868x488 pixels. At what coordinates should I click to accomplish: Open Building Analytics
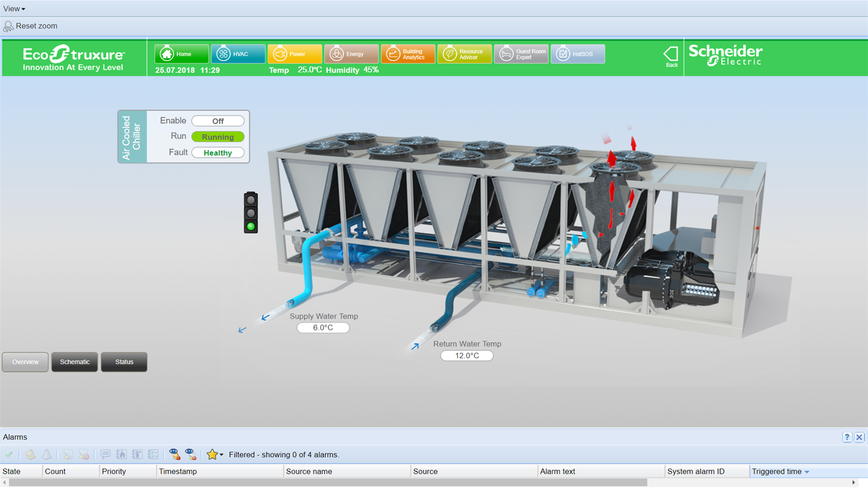[x=408, y=54]
